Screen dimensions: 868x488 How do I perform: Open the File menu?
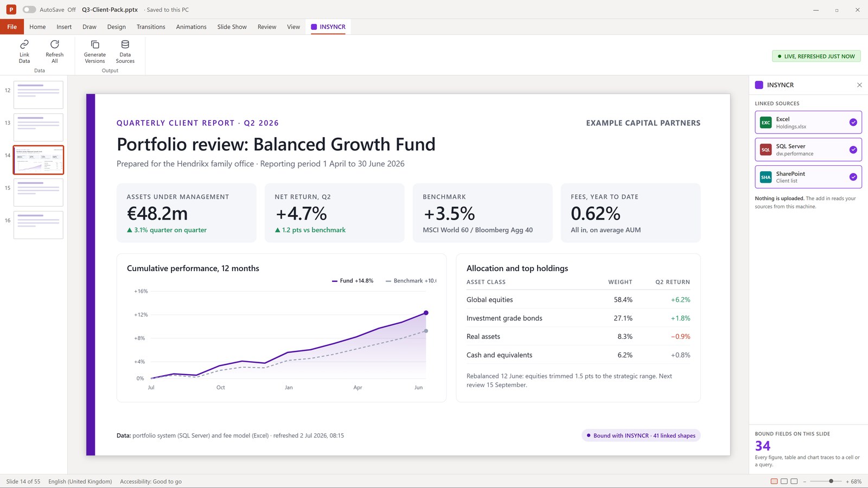(x=12, y=27)
